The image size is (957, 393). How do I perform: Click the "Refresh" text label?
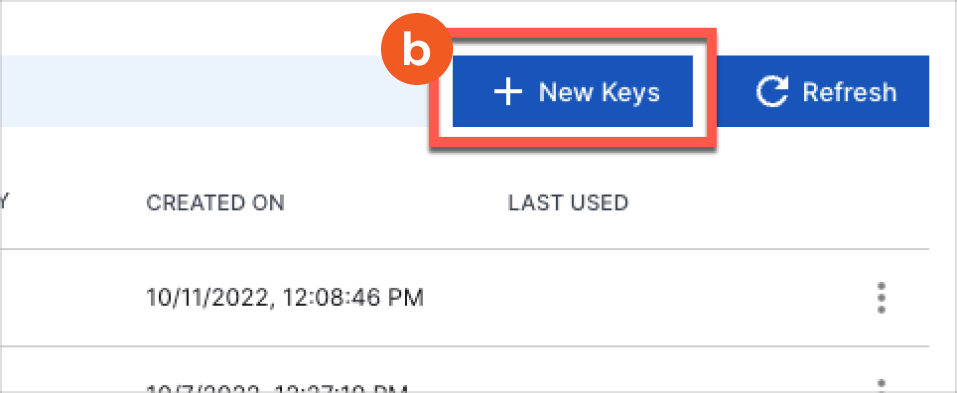(850, 92)
